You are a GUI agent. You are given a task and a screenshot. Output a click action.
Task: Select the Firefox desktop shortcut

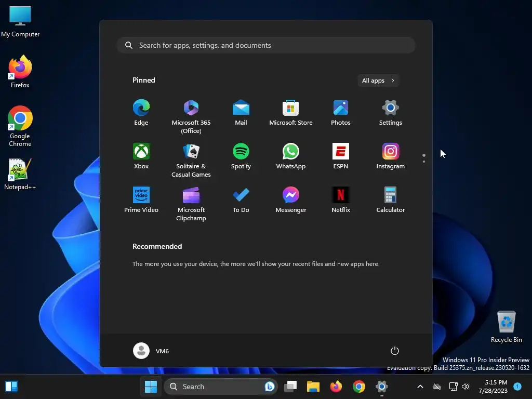[20, 72]
